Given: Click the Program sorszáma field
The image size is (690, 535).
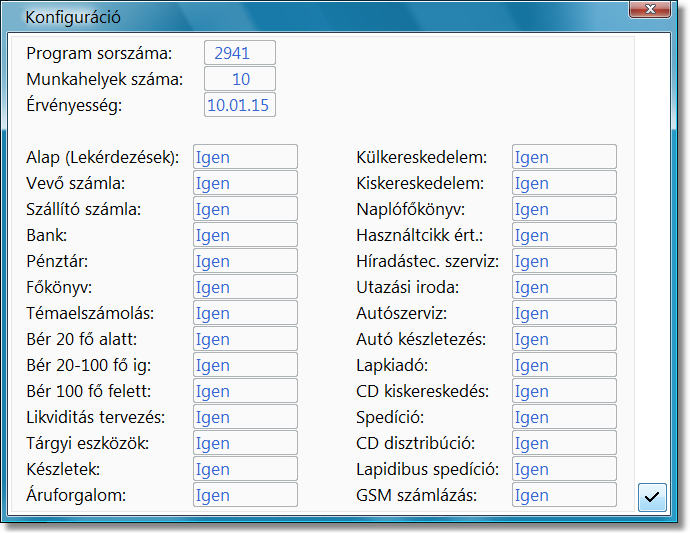Looking at the screenshot, I should pos(240,53).
